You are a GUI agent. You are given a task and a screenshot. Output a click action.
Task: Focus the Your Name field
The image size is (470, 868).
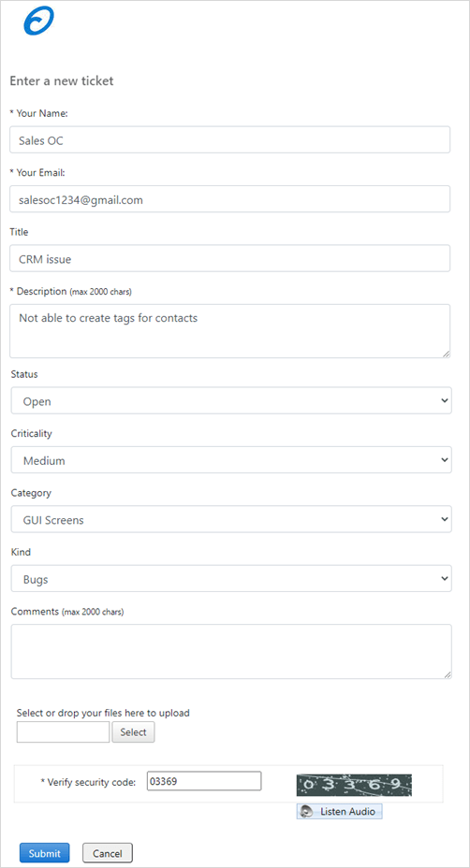point(230,139)
